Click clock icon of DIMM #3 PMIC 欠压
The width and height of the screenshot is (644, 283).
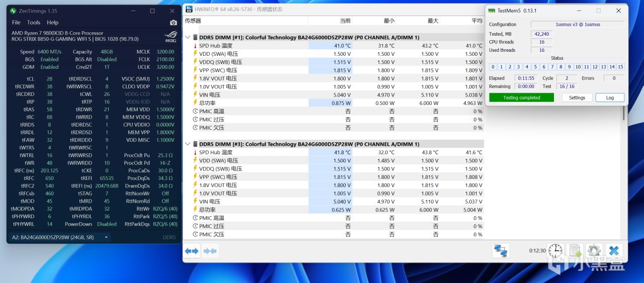195,234
